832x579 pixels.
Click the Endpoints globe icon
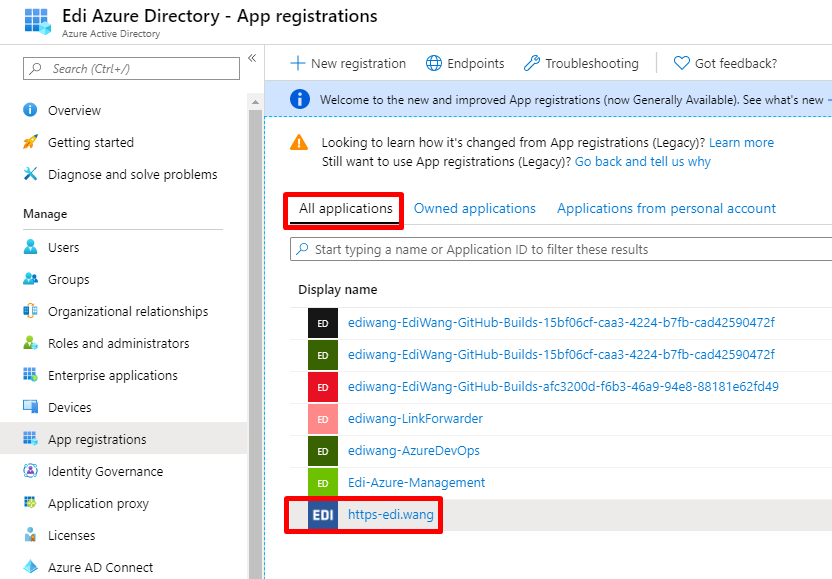[434, 63]
